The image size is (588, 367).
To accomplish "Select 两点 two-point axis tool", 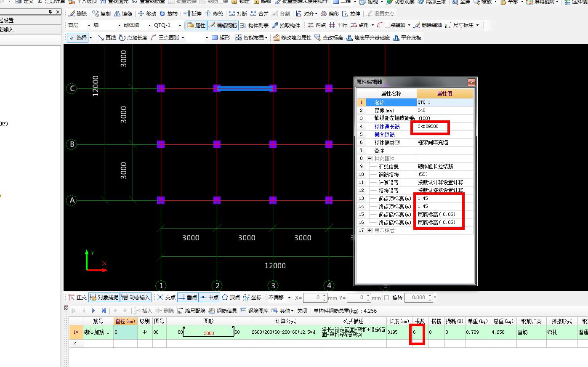I will 317,25.
